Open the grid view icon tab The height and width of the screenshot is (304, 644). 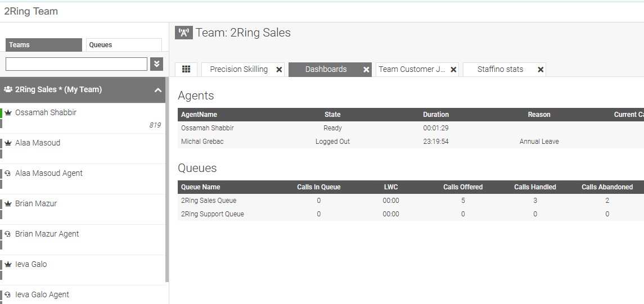[x=186, y=69]
